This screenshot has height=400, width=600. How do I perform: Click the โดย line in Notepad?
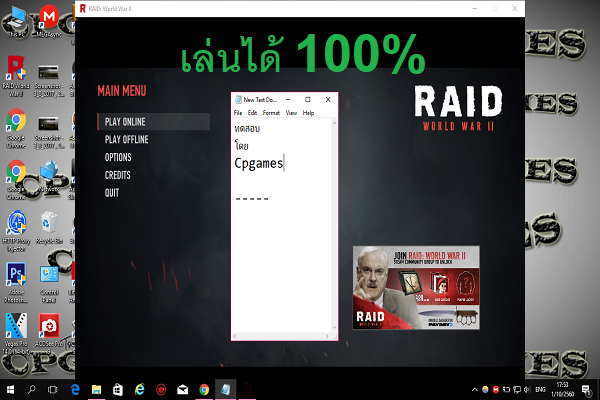tap(241, 145)
